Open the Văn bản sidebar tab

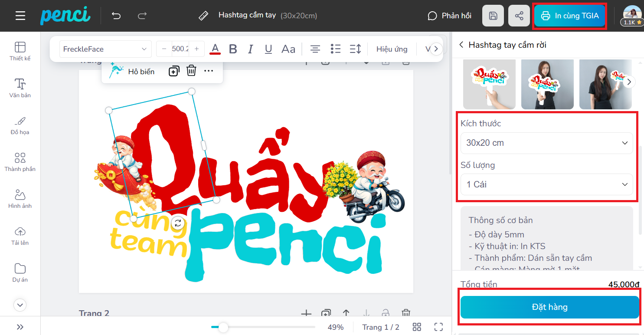[x=20, y=88]
